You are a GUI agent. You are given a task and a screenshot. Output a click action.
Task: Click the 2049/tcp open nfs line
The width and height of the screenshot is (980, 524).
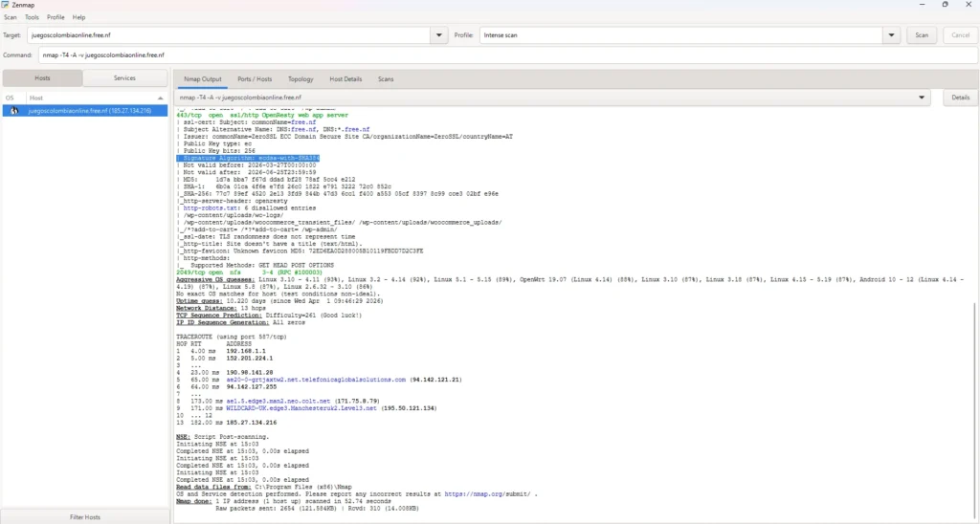click(249, 273)
